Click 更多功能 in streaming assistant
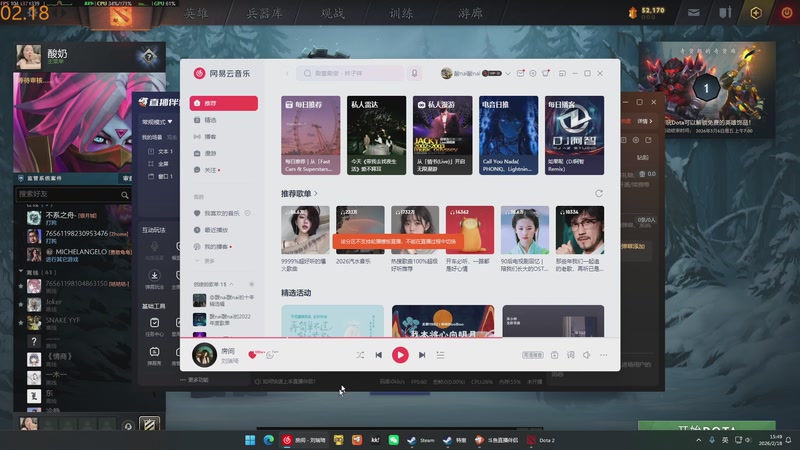The image size is (800, 450). [194, 380]
